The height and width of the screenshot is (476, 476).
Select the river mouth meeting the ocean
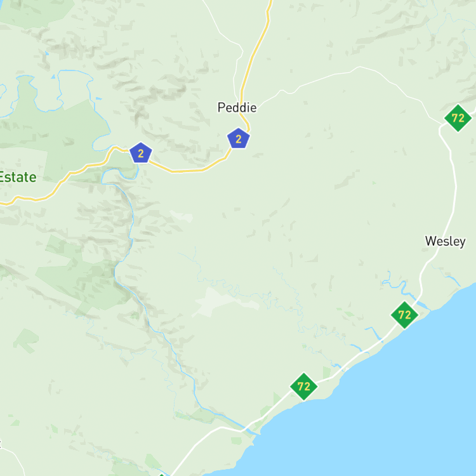tap(253, 432)
